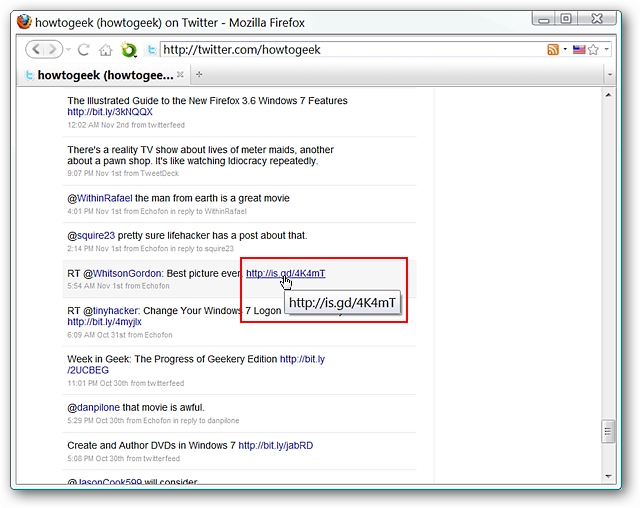Go forward using the forward arrow button
This screenshot has width=640, height=508.
(53, 49)
